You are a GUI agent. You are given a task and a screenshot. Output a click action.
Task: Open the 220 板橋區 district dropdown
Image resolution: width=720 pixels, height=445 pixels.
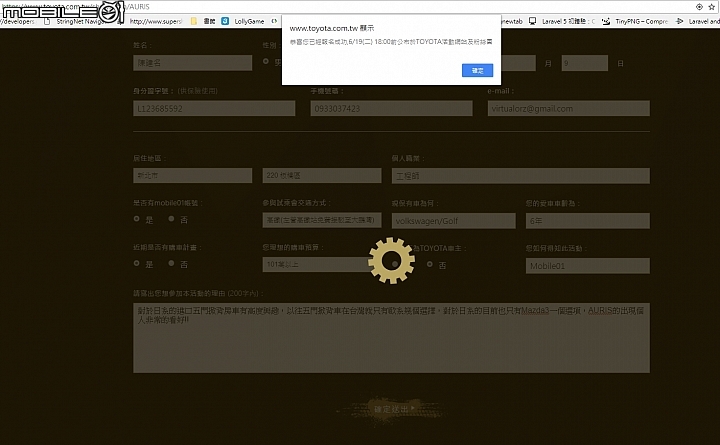tap(322, 175)
